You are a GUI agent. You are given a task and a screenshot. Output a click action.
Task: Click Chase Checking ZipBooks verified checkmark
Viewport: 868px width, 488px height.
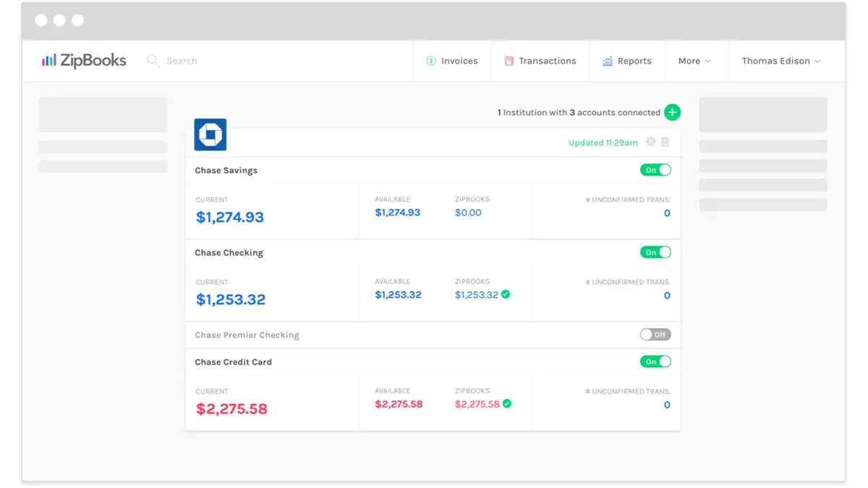tap(506, 294)
